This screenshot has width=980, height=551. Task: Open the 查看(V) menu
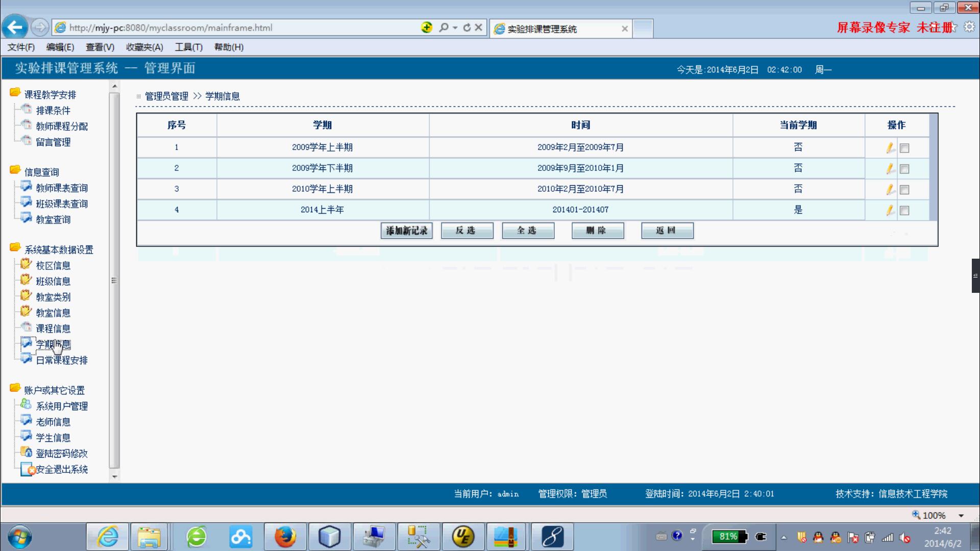pos(100,47)
